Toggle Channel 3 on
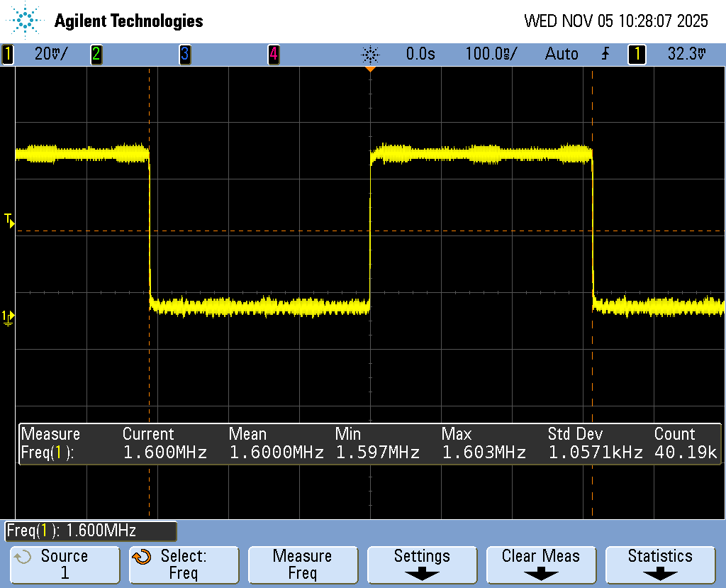 [185, 53]
